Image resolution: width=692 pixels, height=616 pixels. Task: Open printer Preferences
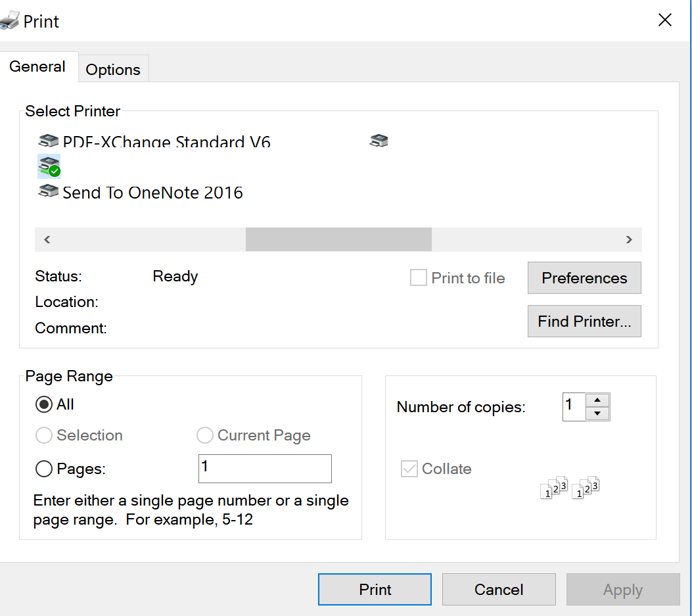[584, 277]
